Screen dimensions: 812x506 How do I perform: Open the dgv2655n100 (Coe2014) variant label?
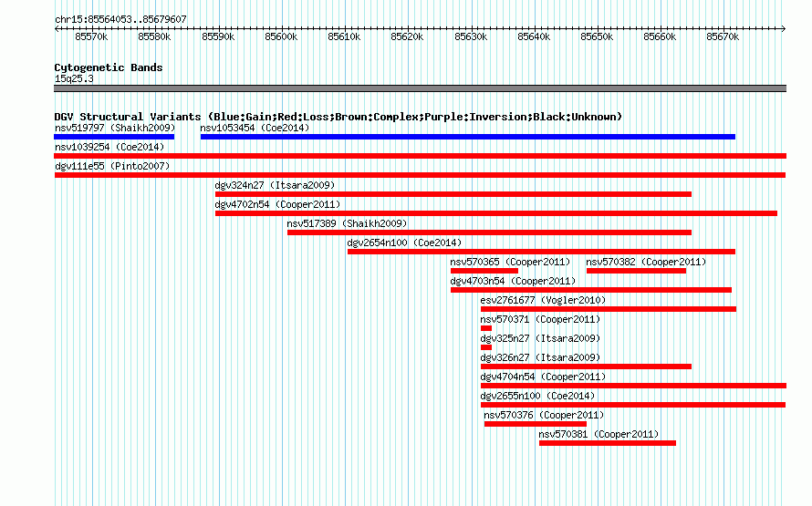point(537,396)
